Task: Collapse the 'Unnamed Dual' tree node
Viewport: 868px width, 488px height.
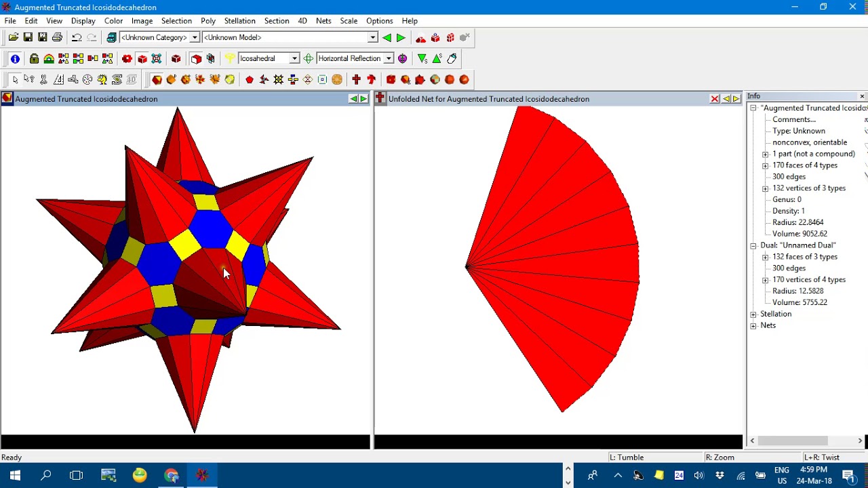Action: 753,245
